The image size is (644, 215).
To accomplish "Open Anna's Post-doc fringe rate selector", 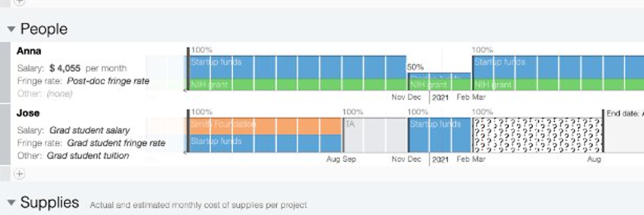I will 108,81.
